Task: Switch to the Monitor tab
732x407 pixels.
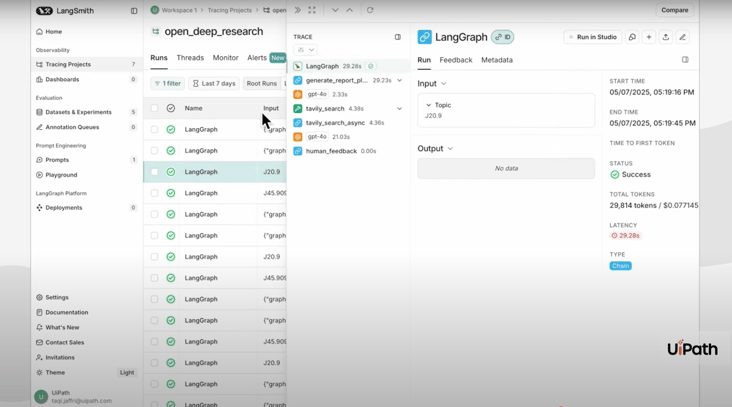Action: coord(225,57)
